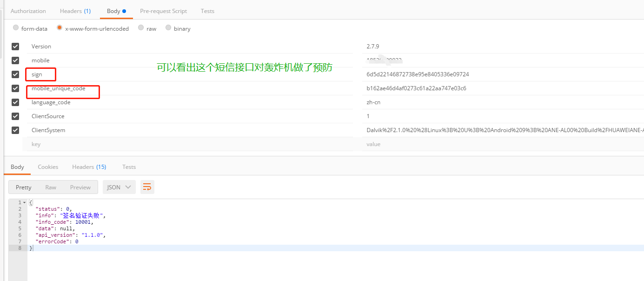Switch response view to Raw
This screenshot has height=281, width=644.
(51, 187)
